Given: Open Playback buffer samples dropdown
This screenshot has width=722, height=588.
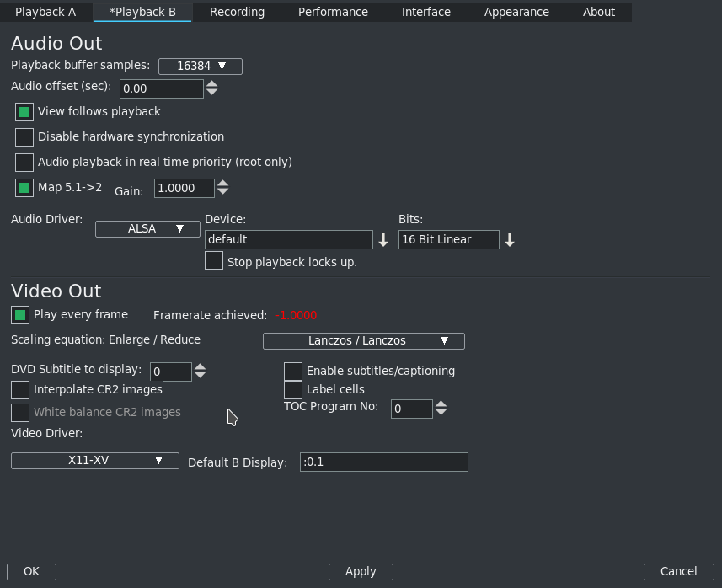Looking at the screenshot, I should 201,67.
